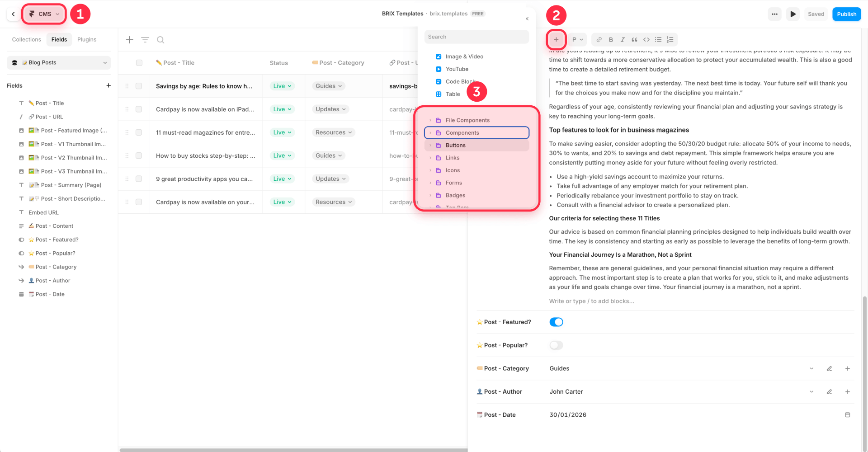Click the insert panel Search field
The width and height of the screenshot is (868, 452).
476,37
